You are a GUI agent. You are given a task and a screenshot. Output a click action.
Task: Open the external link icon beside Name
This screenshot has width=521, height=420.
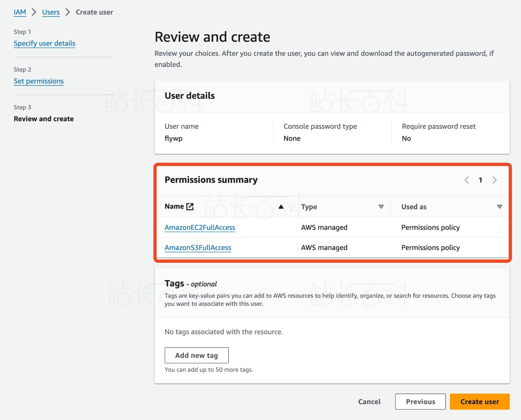point(190,206)
